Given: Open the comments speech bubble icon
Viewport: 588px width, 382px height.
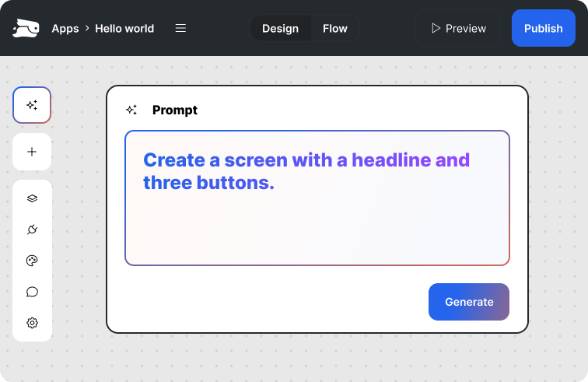Looking at the screenshot, I should (32, 292).
